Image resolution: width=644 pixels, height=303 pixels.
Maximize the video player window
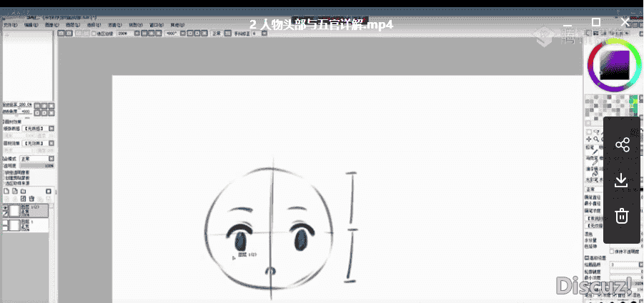pos(596,21)
